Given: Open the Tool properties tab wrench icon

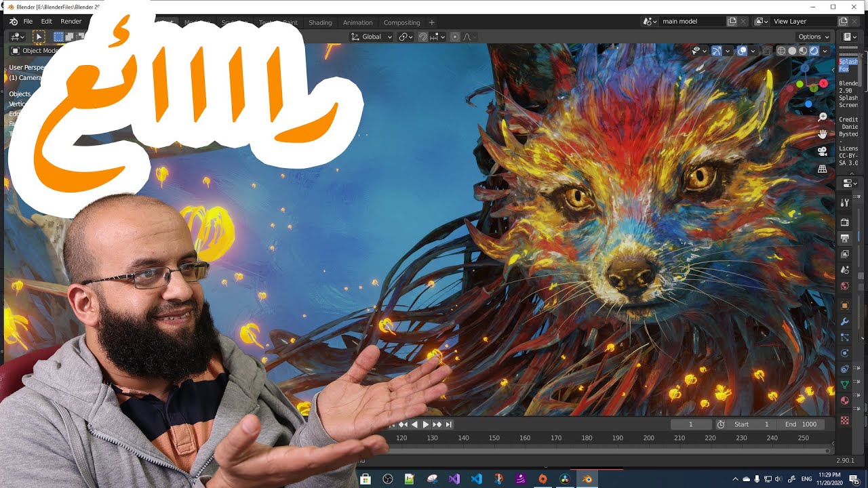Looking at the screenshot, I should [x=845, y=203].
